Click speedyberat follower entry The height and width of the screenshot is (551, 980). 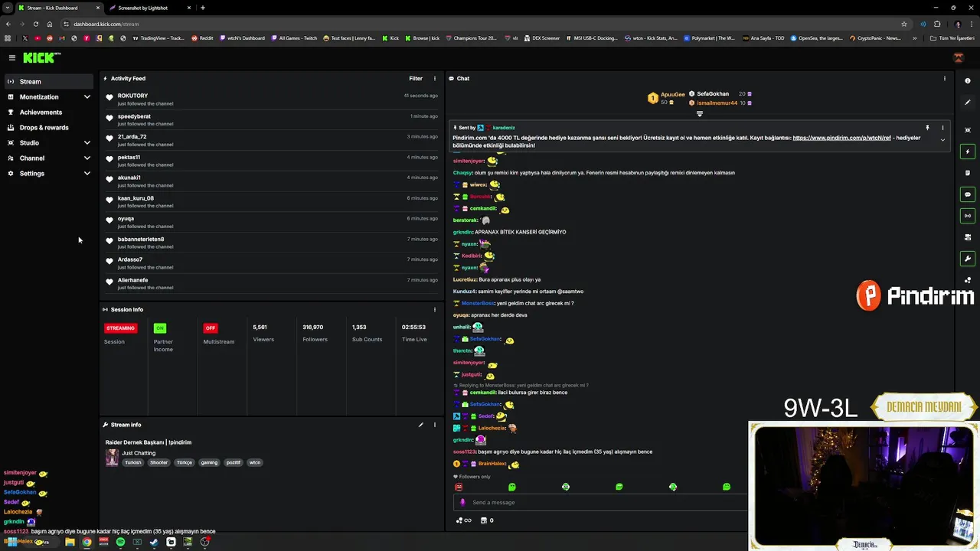tap(134, 116)
